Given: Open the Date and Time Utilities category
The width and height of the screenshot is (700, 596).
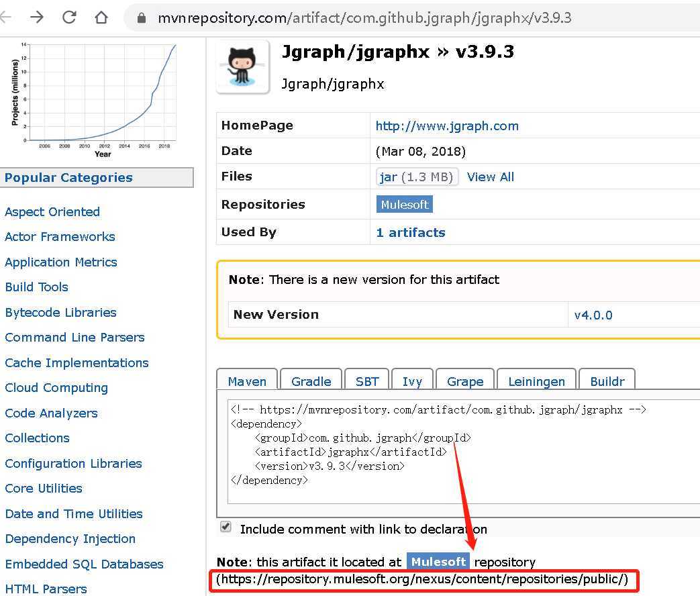Looking at the screenshot, I should [74, 514].
